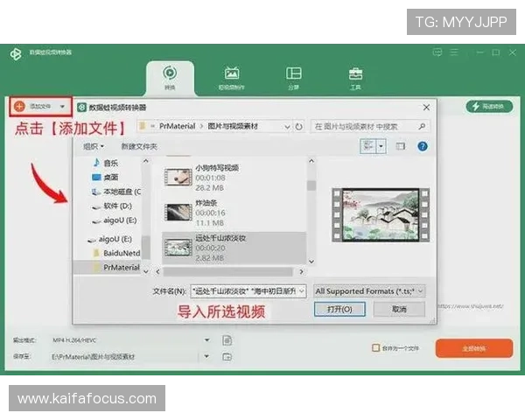Click the 打开(O) open button

click(x=339, y=309)
